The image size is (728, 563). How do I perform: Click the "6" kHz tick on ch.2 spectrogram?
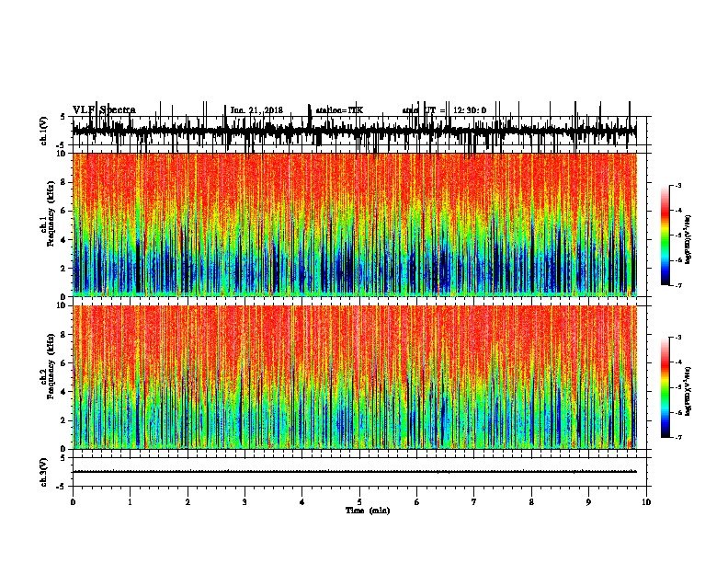pyautogui.click(x=64, y=363)
